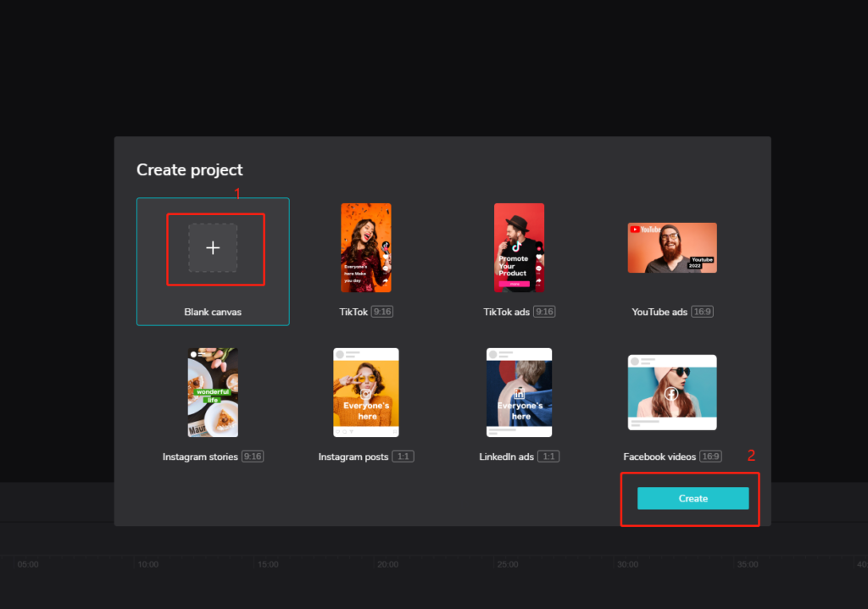Select the Facebook videos template

671,392
